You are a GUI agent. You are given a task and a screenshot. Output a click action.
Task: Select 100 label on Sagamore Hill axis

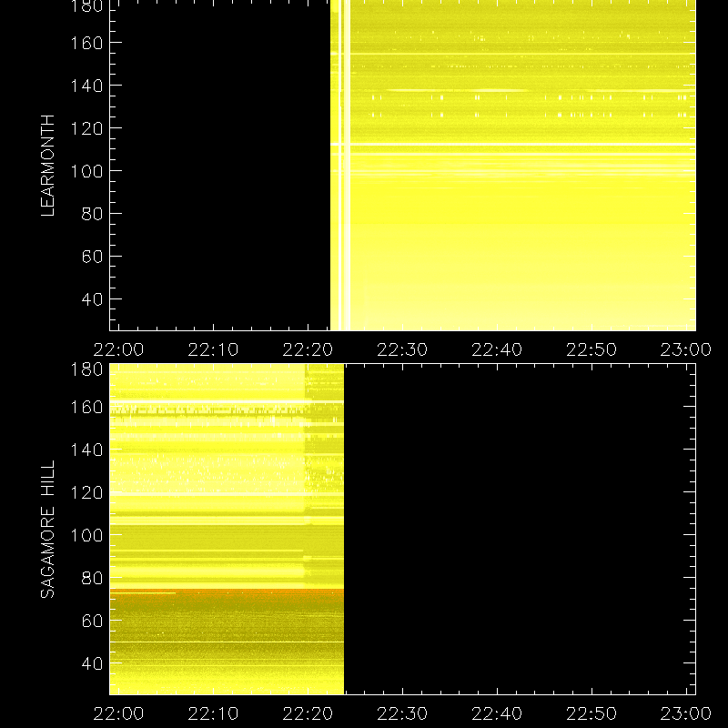pos(86,535)
